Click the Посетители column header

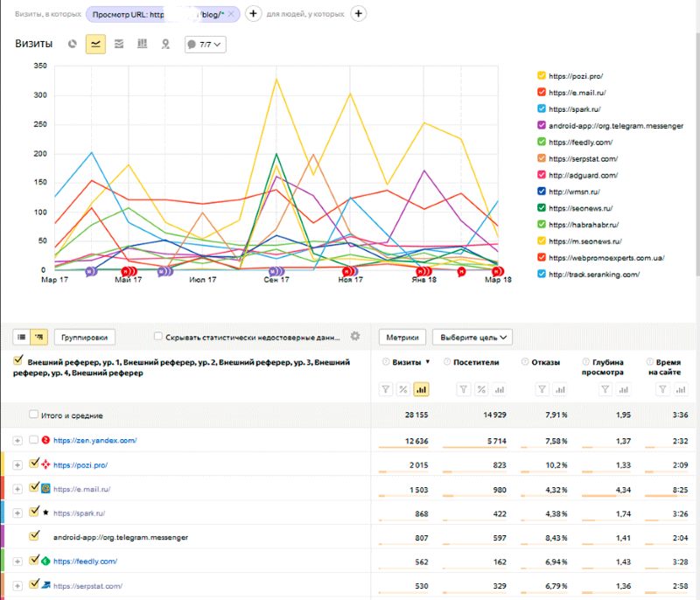pos(476,362)
